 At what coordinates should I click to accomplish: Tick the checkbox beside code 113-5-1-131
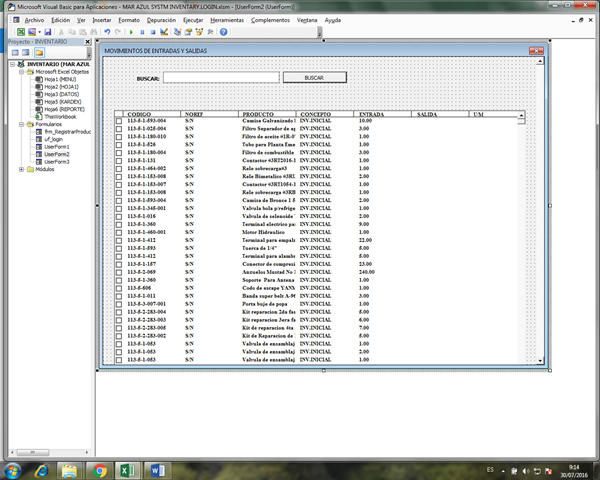pyautogui.click(x=118, y=160)
